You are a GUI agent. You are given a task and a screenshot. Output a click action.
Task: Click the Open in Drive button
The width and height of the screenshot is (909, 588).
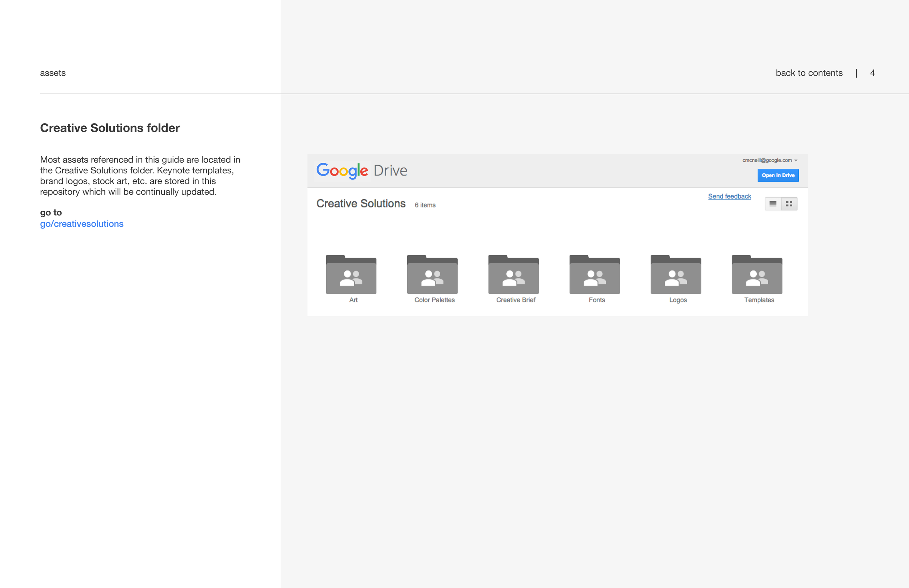point(778,175)
